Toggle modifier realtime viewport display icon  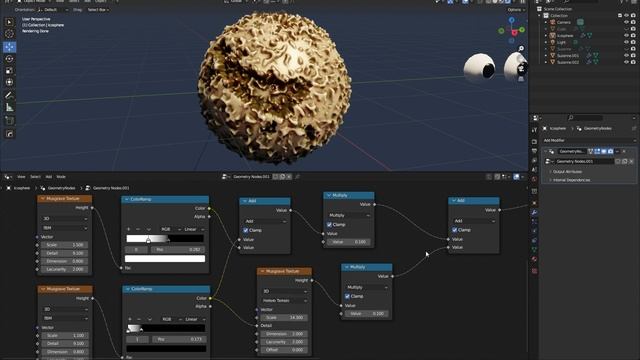pyautogui.click(x=604, y=151)
